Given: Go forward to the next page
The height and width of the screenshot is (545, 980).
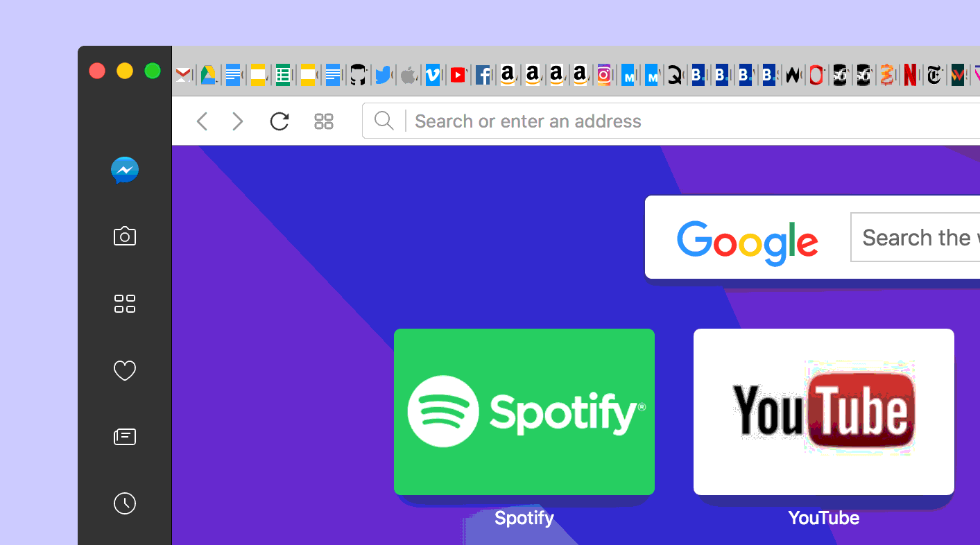Looking at the screenshot, I should [x=238, y=121].
